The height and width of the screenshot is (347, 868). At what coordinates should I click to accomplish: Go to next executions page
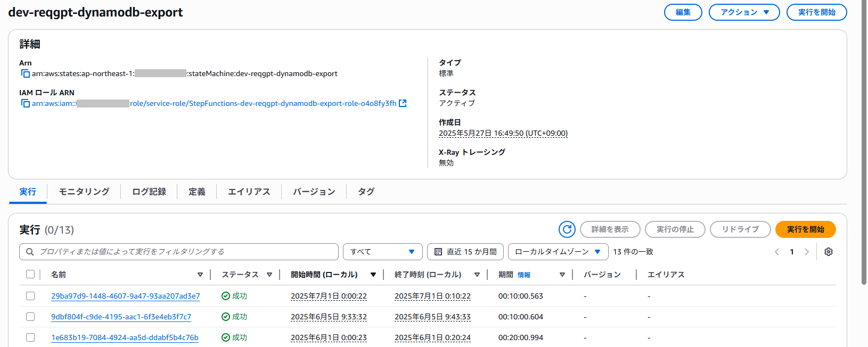pos(807,252)
